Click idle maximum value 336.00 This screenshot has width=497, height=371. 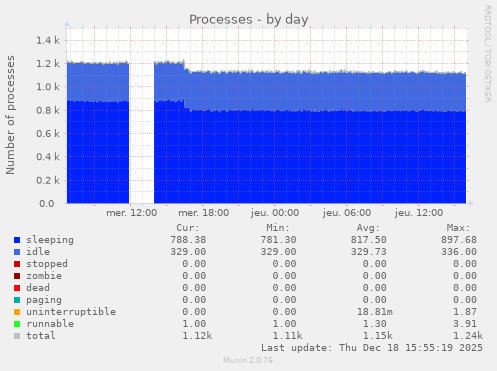(459, 252)
